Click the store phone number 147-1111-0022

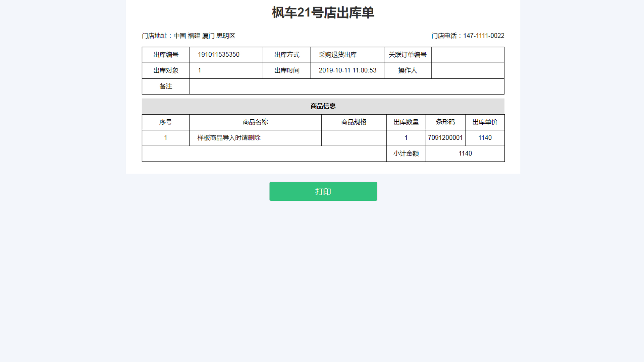tap(483, 36)
